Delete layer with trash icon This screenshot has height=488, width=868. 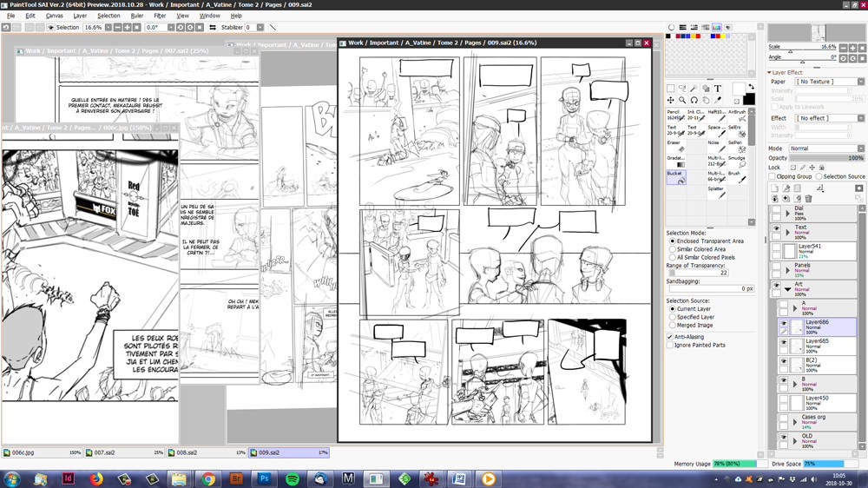pos(808,198)
